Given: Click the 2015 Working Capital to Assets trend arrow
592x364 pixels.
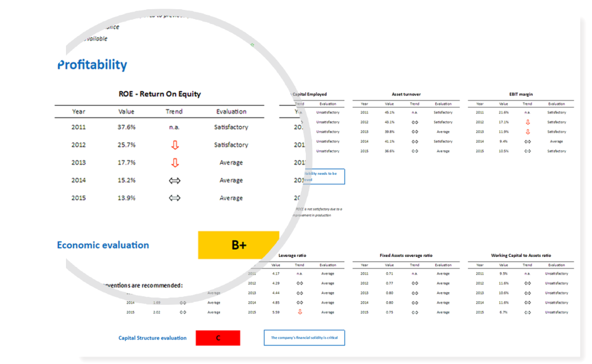Looking at the screenshot, I should click(x=527, y=312).
